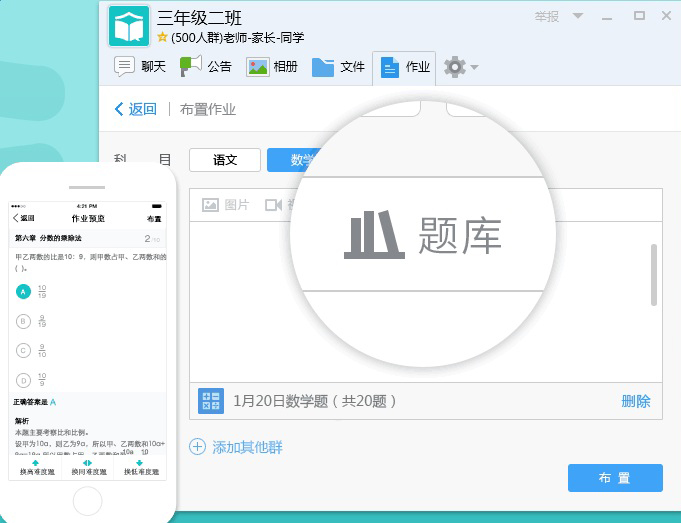
Task: Click the 作业 homework document icon
Action: (x=390, y=68)
